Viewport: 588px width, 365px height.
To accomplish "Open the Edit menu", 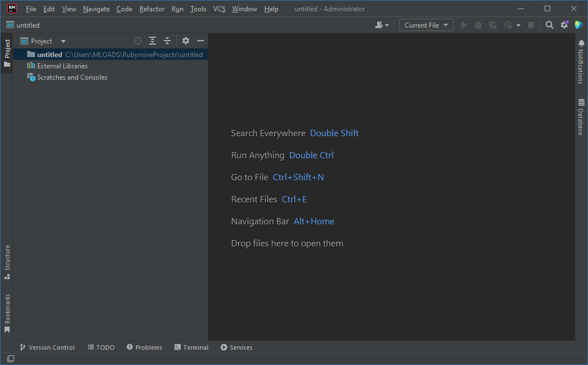I will pyautogui.click(x=49, y=8).
